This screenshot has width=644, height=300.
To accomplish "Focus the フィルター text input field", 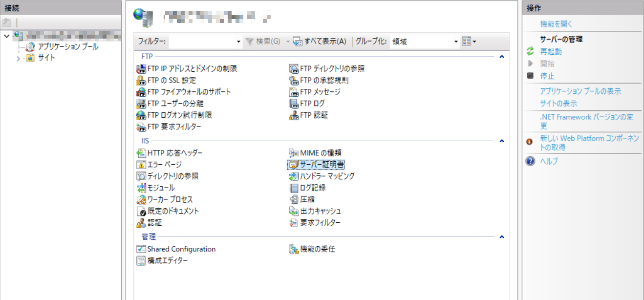I will 205,42.
